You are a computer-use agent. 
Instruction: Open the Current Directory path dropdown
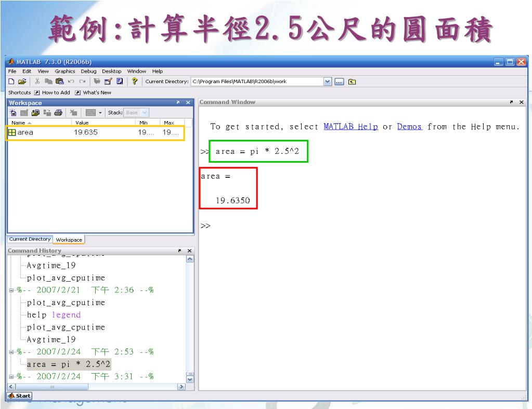pyautogui.click(x=328, y=82)
